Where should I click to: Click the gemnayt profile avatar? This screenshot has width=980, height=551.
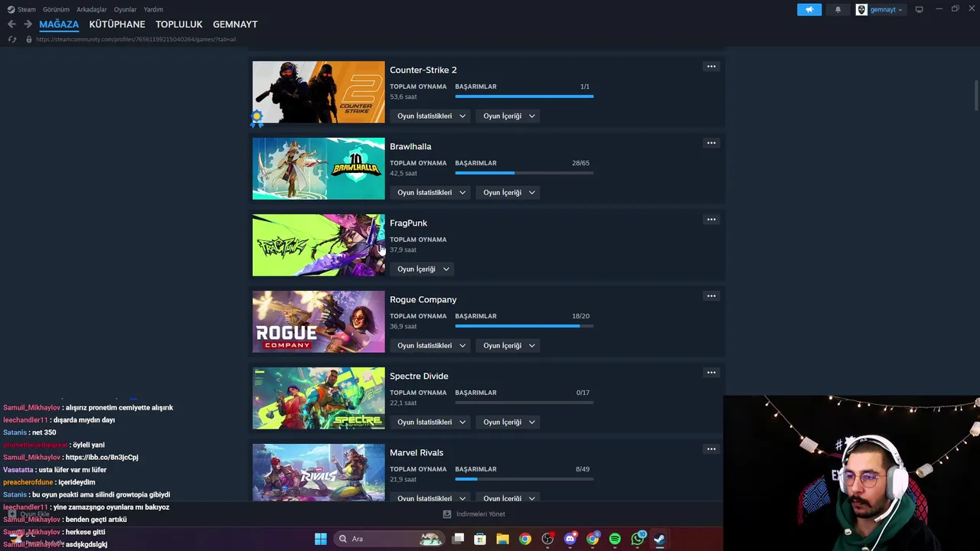click(861, 9)
